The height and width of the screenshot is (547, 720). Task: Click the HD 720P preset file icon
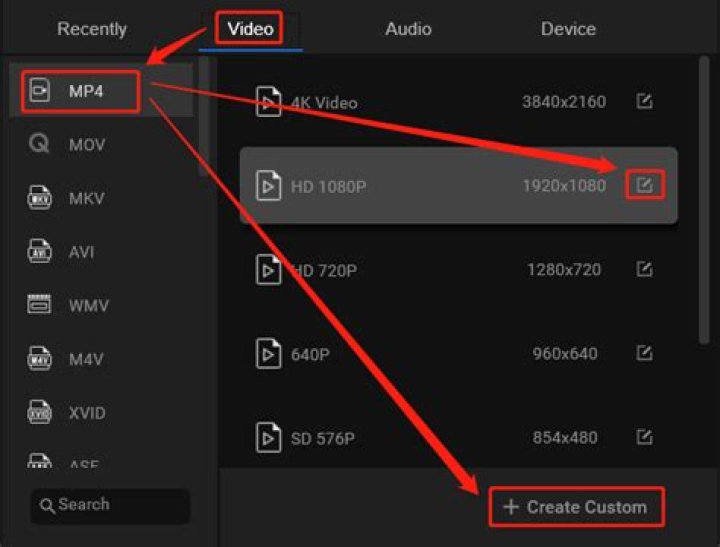pos(268,270)
